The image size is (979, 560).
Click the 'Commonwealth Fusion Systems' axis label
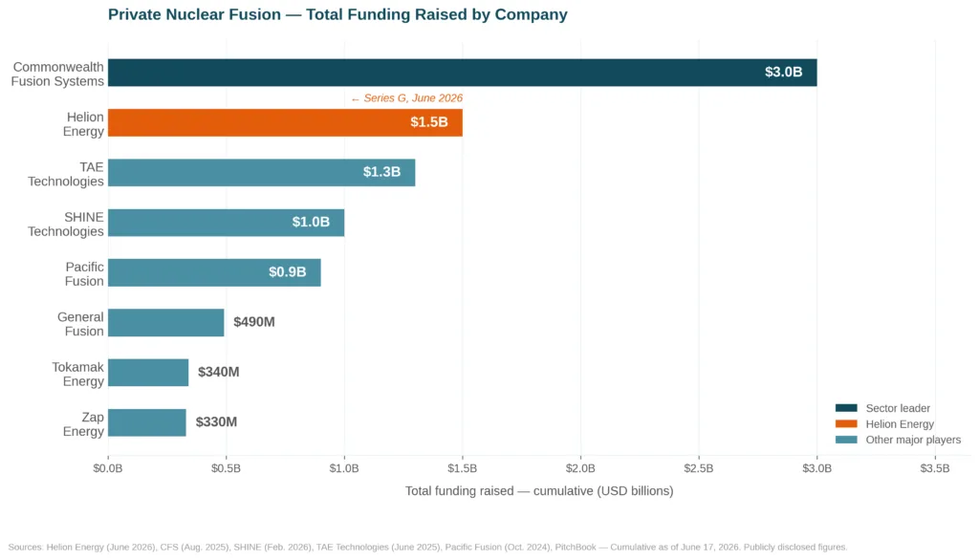[57, 75]
